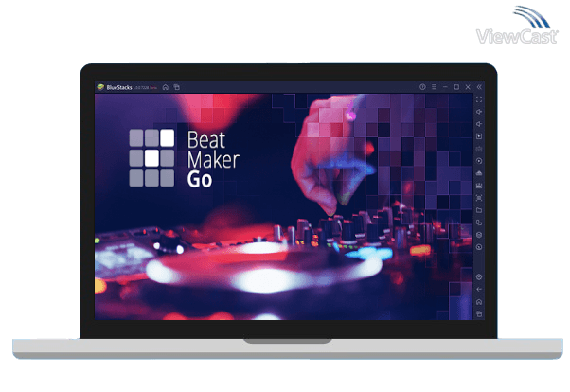Image resolution: width=570 pixels, height=392 pixels.
Task: Click the rotate screen icon in side toolbar
Action: pos(479,223)
